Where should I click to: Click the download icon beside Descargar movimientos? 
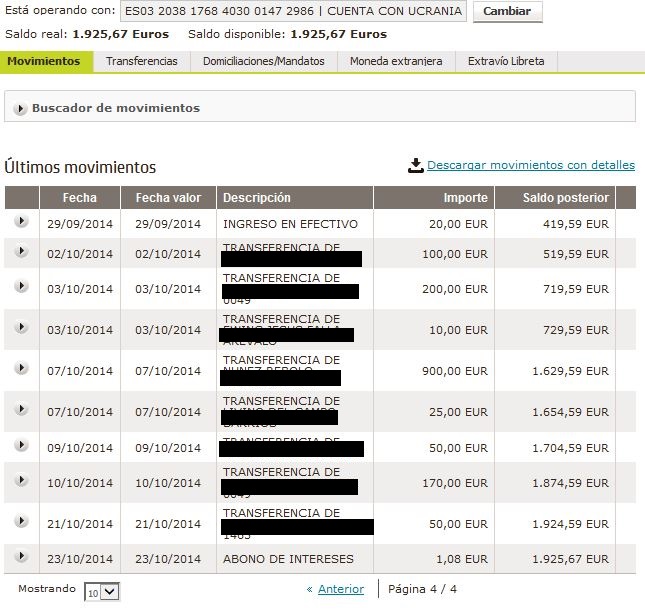(x=416, y=166)
